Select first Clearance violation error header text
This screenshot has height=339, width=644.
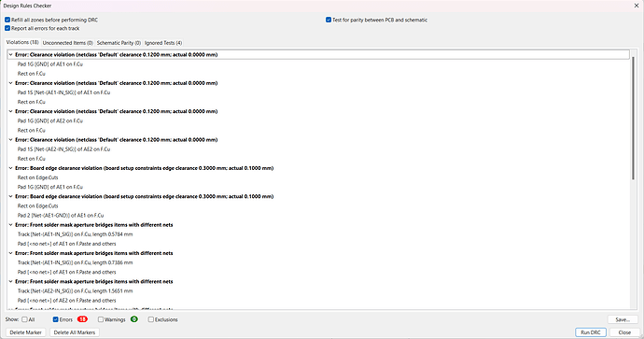tap(117, 55)
